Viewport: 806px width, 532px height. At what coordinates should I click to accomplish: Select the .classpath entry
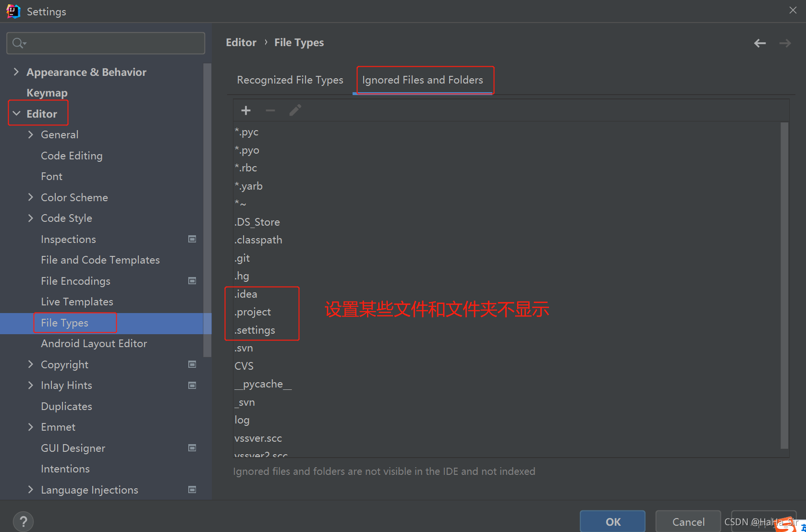coord(258,240)
